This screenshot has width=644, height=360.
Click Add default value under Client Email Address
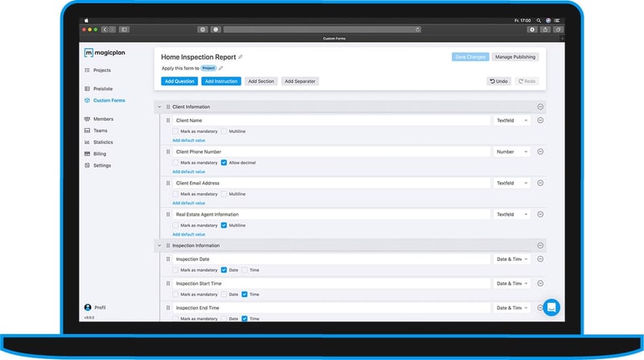click(188, 203)
